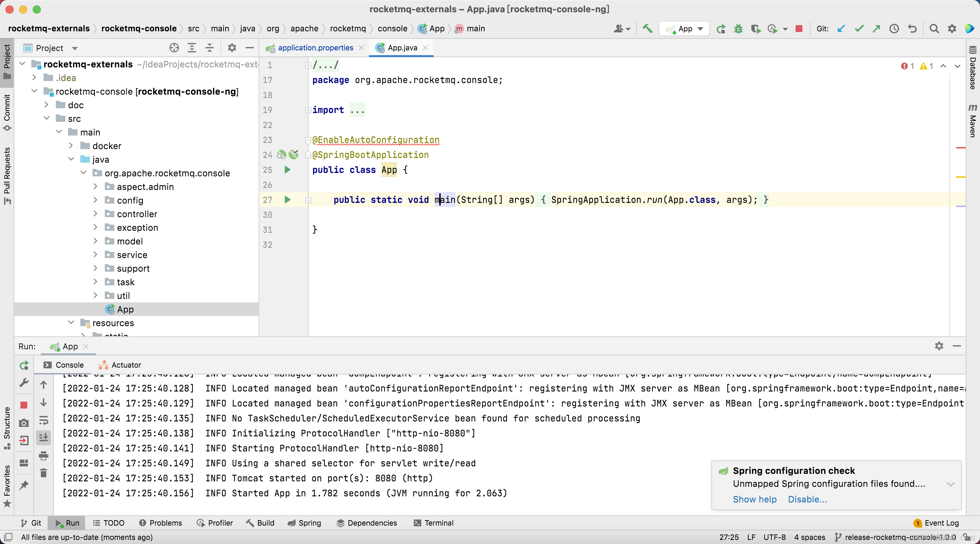Click the Rerun App icon in the Run panel
The image size is (980, 544).
[23, 366]
